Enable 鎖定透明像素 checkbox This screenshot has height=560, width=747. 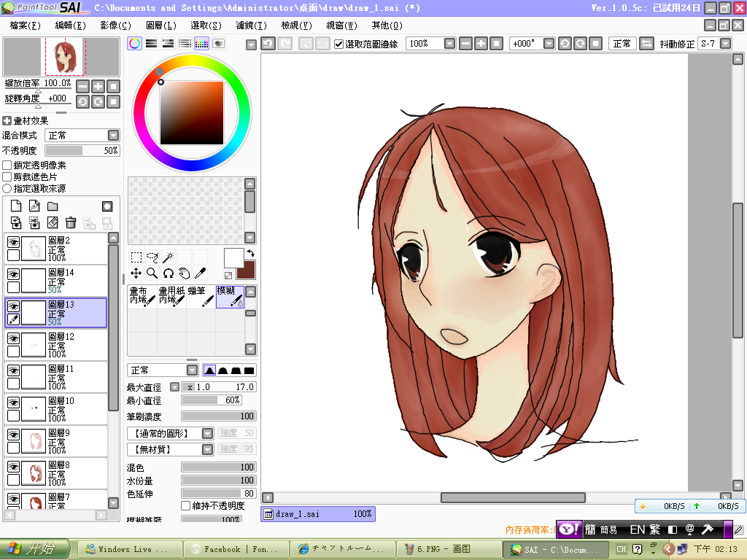(7, 166)
